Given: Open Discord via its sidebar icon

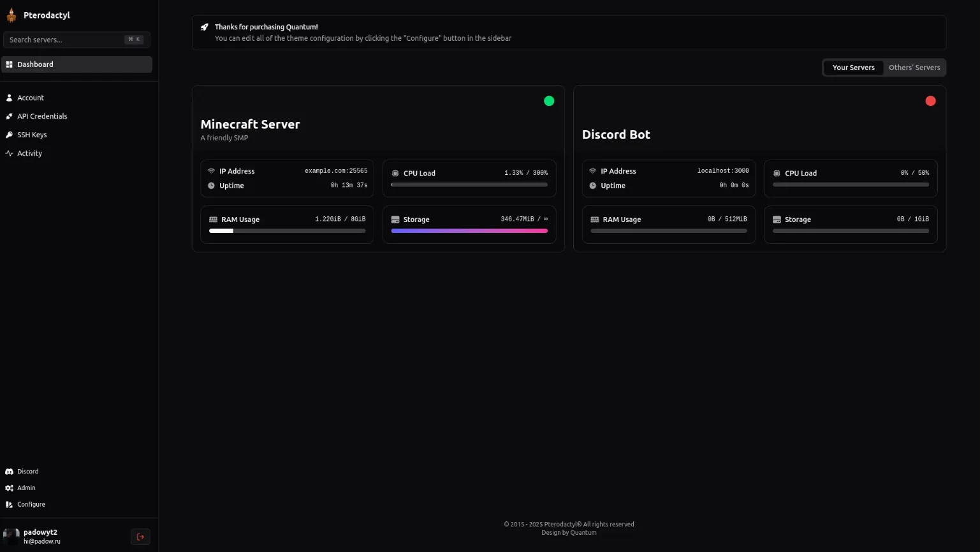Looking at the screenshot, I should 9,472.
